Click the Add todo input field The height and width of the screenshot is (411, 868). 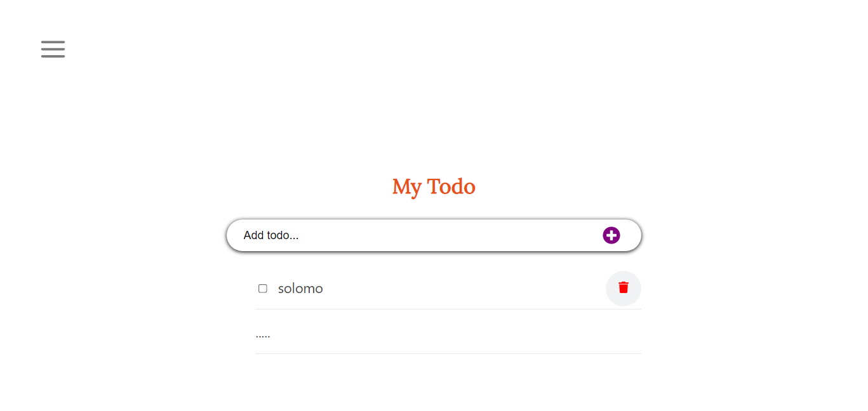point(413,235)
